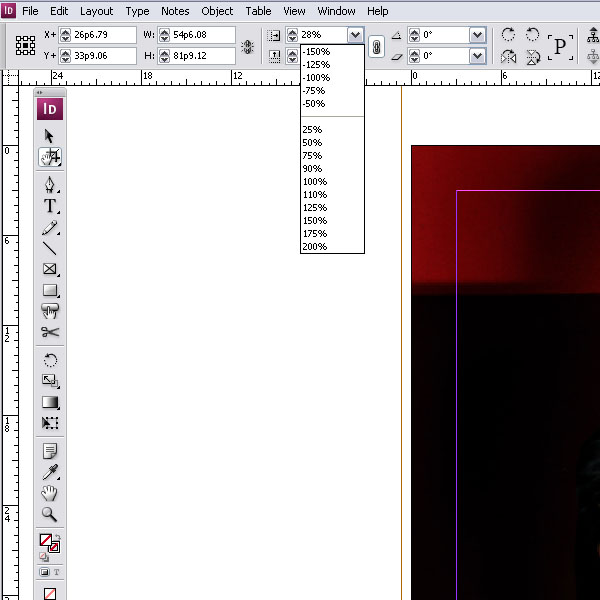Click the Rotate 90° clockwise icon
Screen dimensions: 600x600
click(508, 34)
